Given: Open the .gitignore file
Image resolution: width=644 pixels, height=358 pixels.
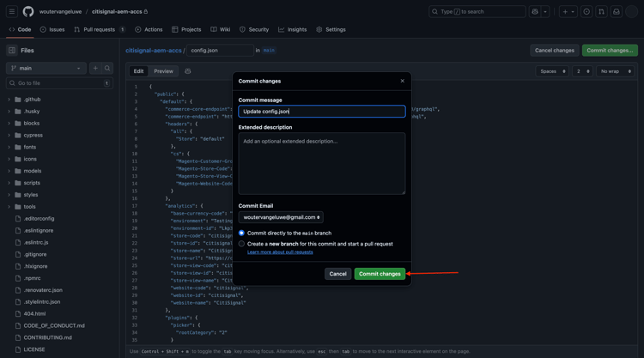Looking at the screenshot, I should point(35,254).
